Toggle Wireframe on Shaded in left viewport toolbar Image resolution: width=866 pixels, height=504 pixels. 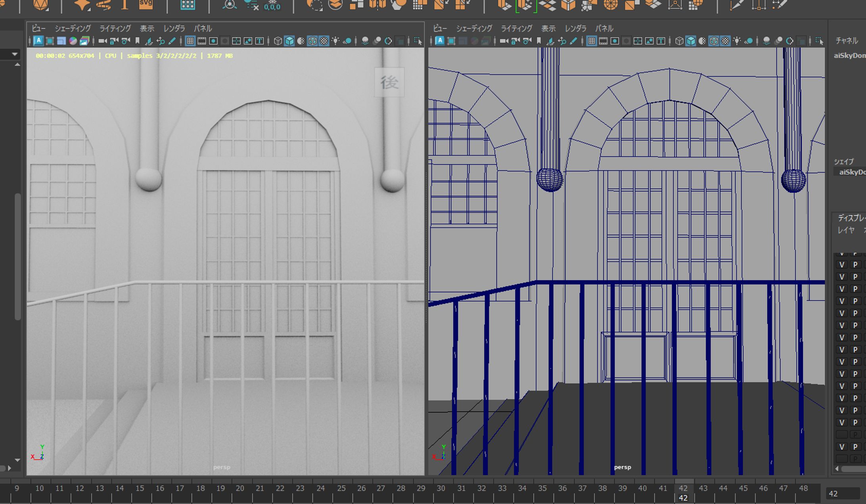312,41
